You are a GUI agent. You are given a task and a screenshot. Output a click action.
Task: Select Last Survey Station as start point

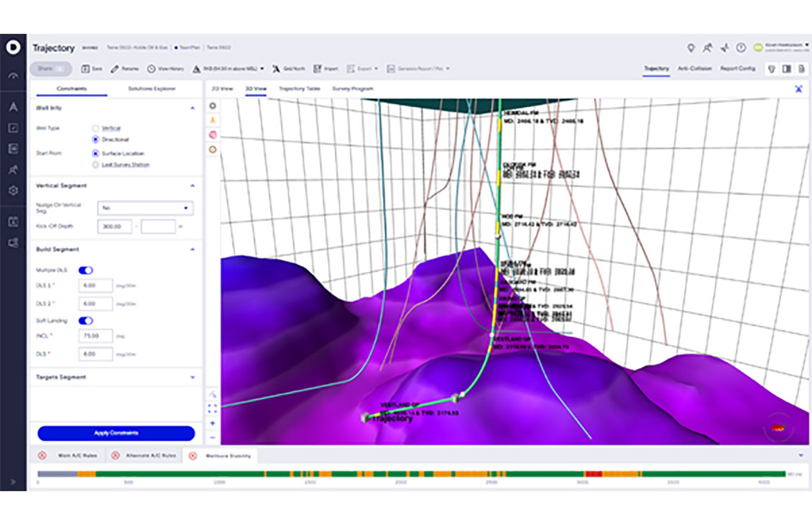(x=94, y=165)
